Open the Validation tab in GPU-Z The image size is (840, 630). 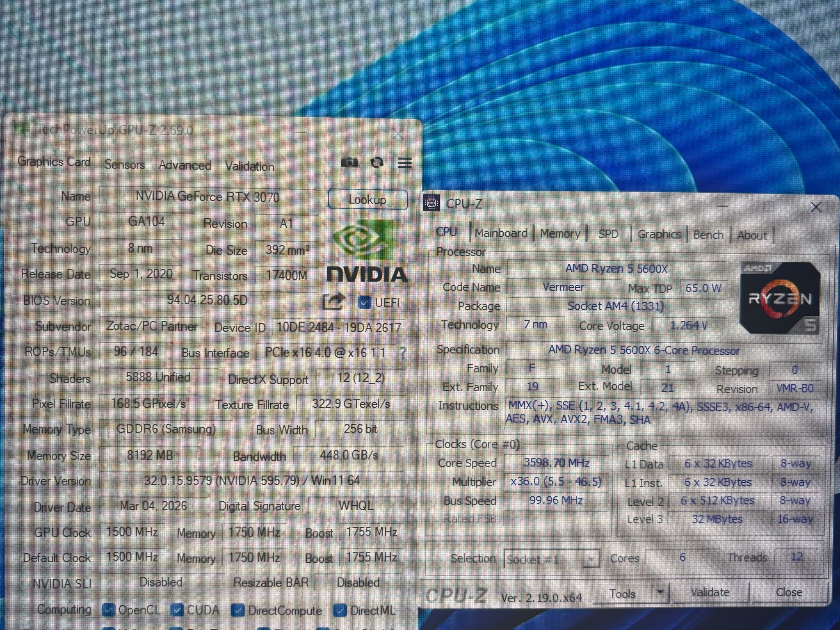tap(250, 166)
